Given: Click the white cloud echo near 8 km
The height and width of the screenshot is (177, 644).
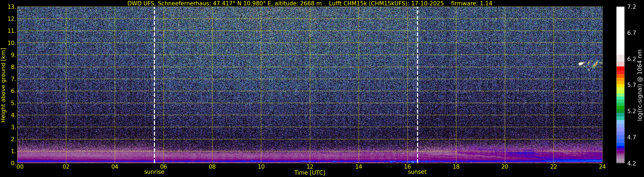Looking at the screenshot, I should coord(581,64).
